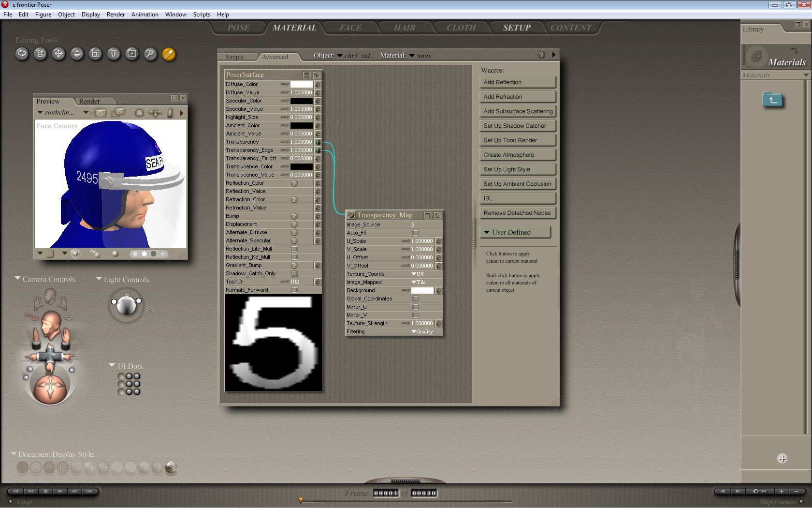Select the Magnifier editing tool
Image resolution: width=812 pixels, height=508 pixels.
[x=150, y=54]
